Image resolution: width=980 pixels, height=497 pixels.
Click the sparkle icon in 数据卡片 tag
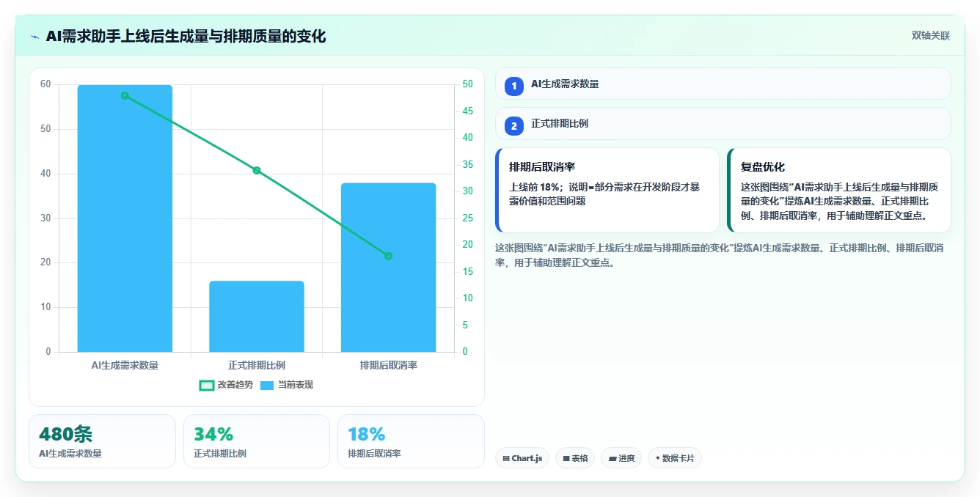(x=657, y=458)
